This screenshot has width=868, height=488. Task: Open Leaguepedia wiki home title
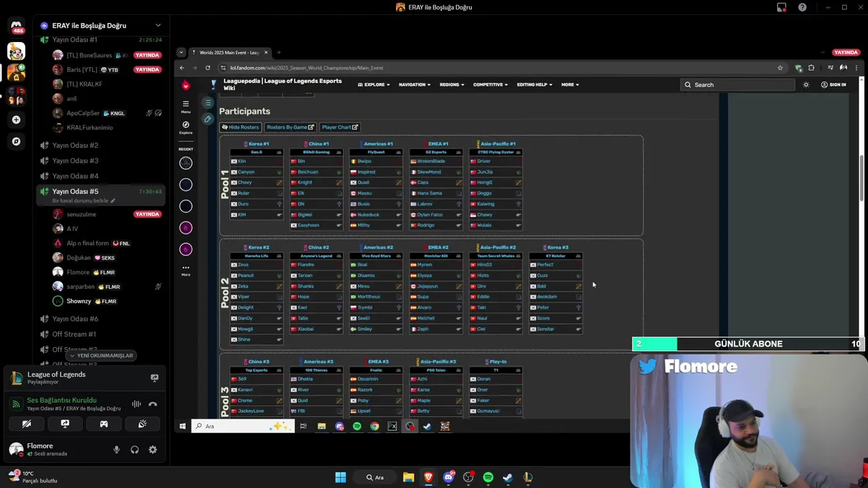coord(282,85)
